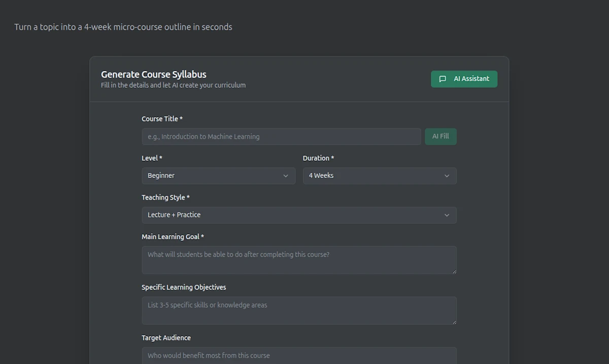The image size is (609, 364).
Task: Click the "Specific Learning Objectives" label
Action: (x=184, y=287)
